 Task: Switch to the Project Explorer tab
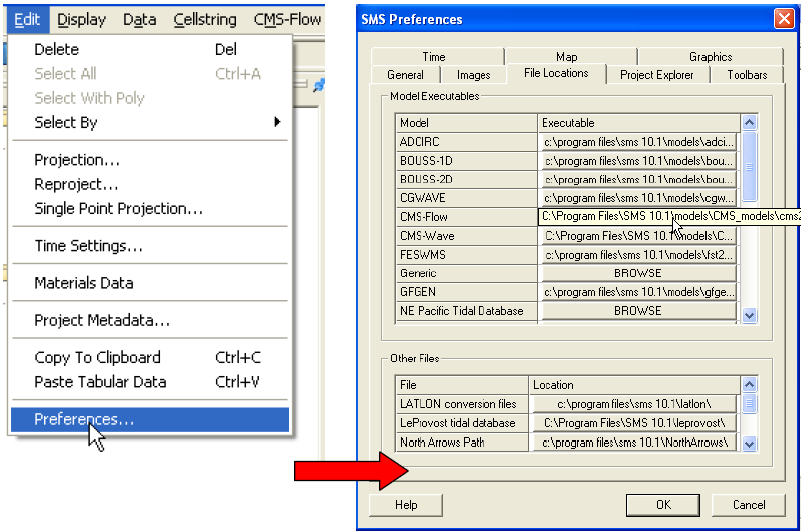click(657, 75)
